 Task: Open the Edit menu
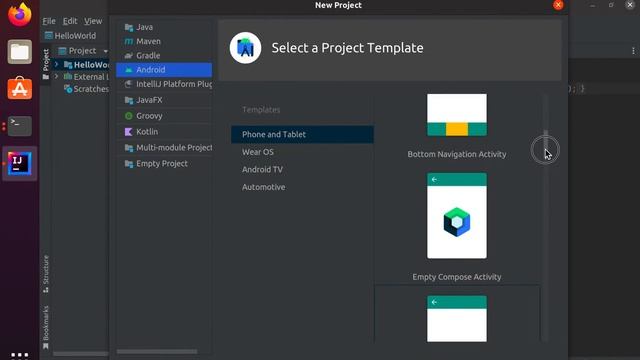(x=70, y=21)
